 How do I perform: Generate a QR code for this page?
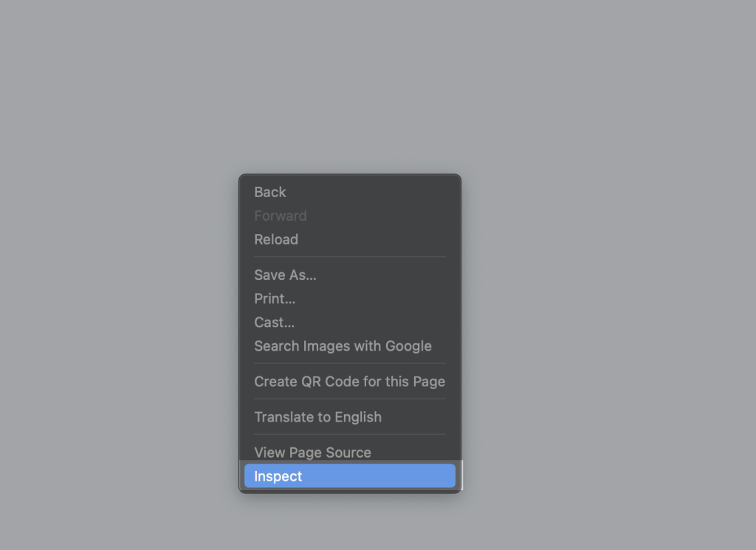point(349,382)
